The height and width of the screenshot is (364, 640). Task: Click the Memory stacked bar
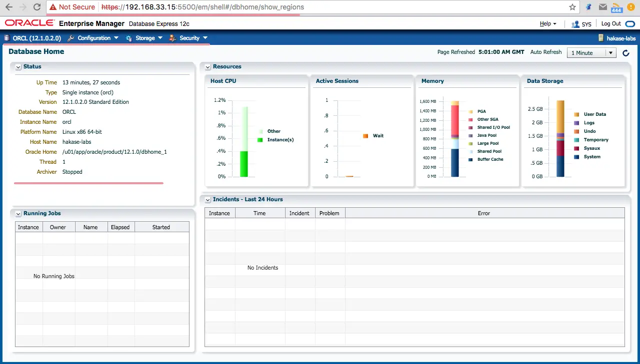tap(455, 139)
